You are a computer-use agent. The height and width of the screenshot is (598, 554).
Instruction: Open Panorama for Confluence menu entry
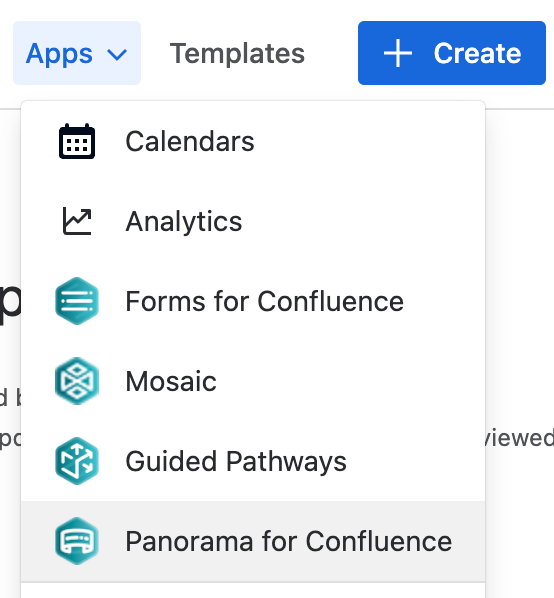(253, 541)
